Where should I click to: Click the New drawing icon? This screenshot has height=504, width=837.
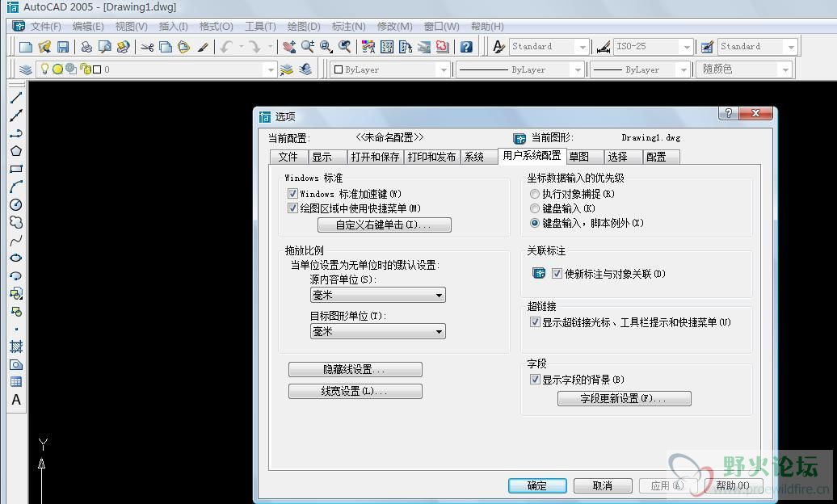26,47
